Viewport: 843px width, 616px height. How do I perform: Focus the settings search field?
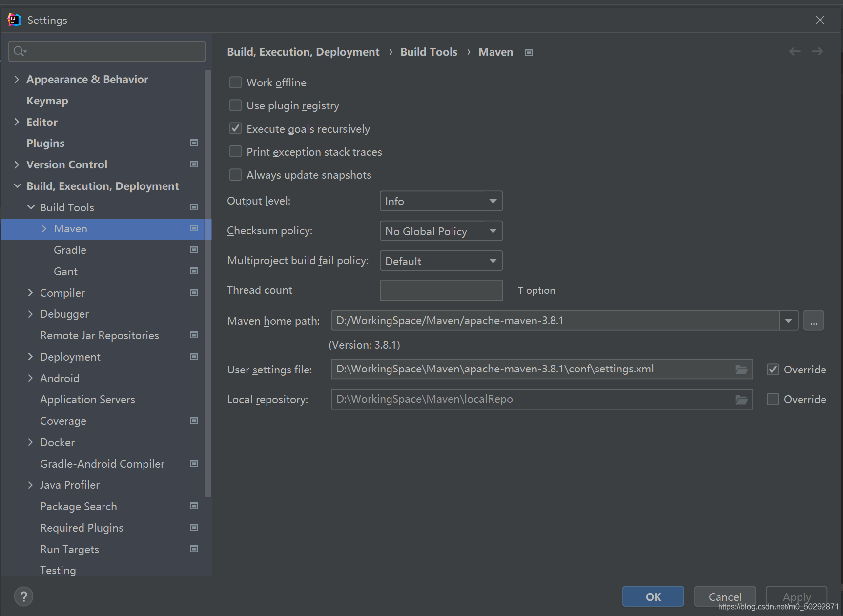[107, 51]
